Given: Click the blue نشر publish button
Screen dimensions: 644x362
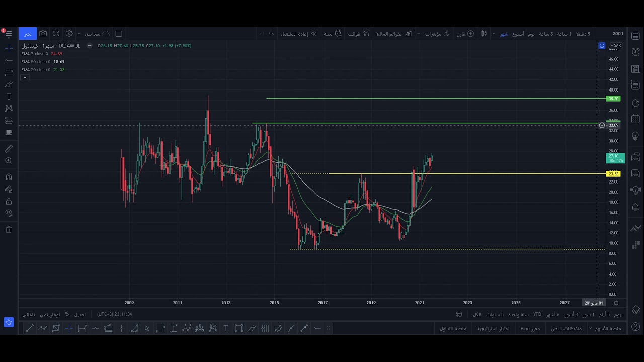Looking at the screenshot, I should point(28,34).
